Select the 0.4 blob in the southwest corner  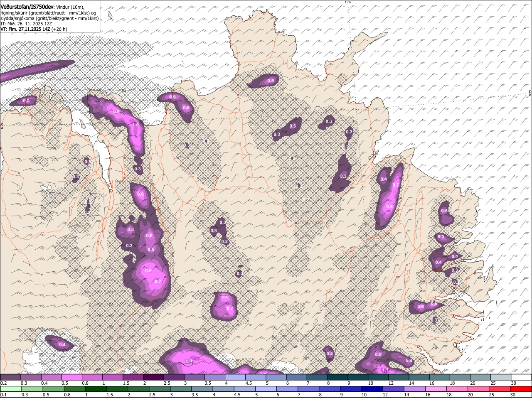point(62,344)
